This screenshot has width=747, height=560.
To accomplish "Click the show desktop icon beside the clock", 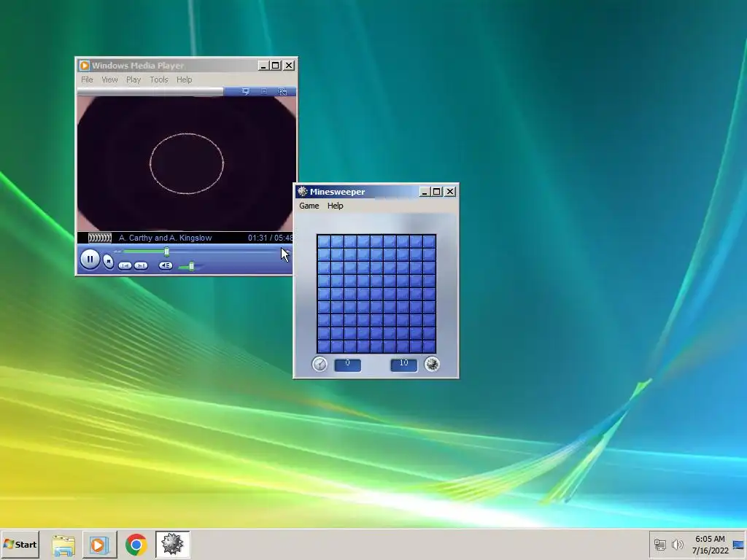I will pyautogui.click(x=738, y=544).
